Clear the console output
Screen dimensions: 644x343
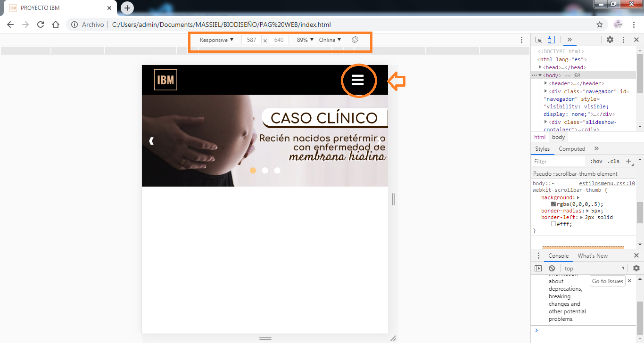(x=552, y=269)
